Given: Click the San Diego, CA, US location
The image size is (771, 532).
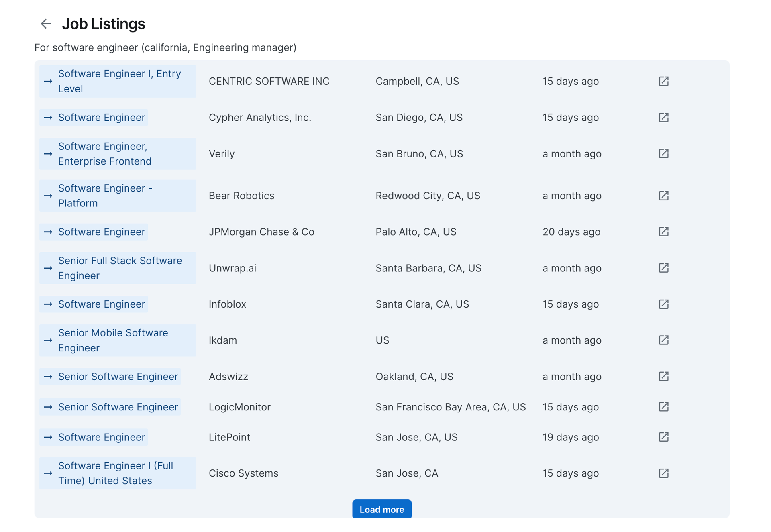Looking at the screenshot, I should 419,117.
